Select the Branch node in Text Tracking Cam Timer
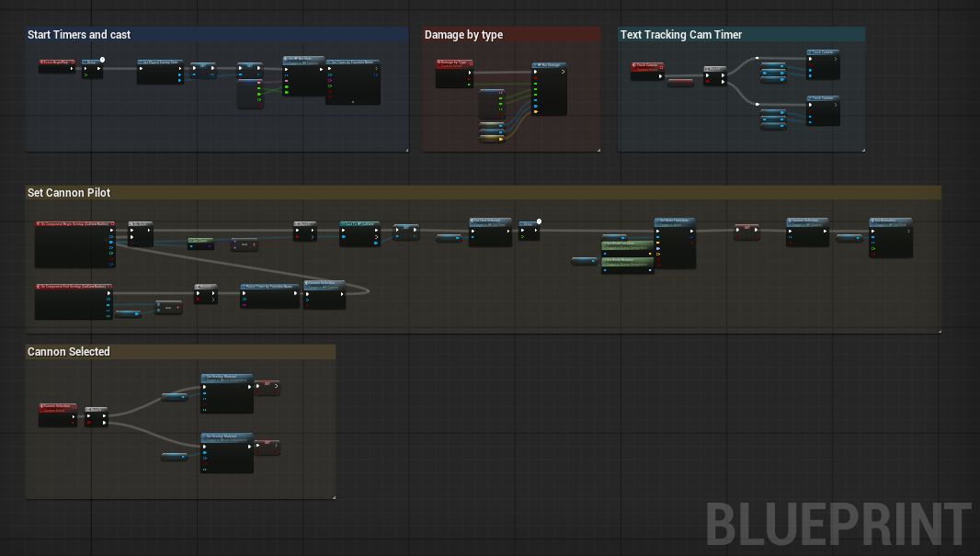Image resolution: width=980 pixels, height=556 pixels. click(x=715, y=75)
